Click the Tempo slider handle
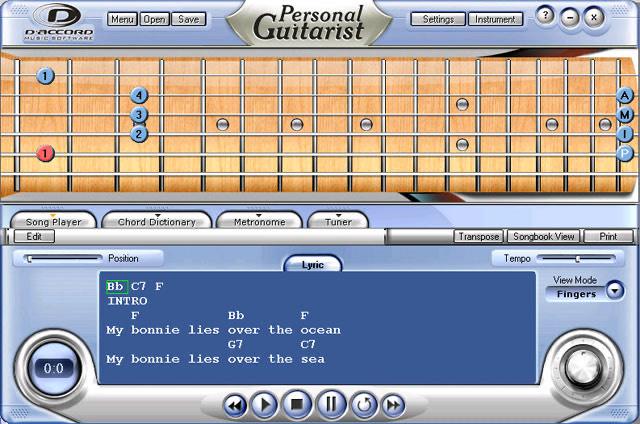640x424 pixels. pyautogui.click(x=578, y=259)
